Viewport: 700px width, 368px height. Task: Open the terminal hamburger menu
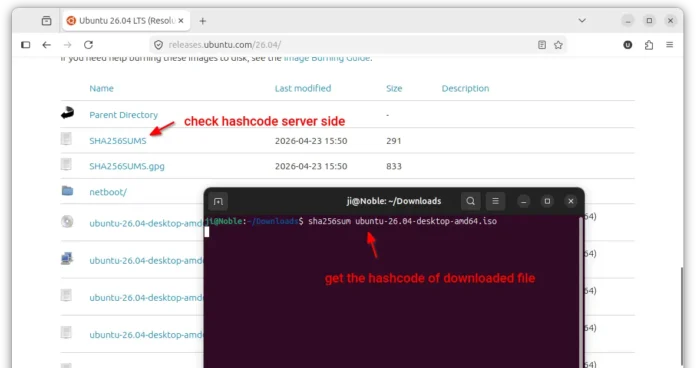click(x=496, y=201)
